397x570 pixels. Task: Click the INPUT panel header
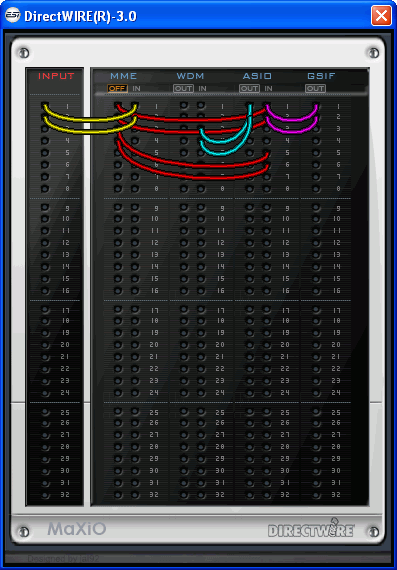pos(56,76)
